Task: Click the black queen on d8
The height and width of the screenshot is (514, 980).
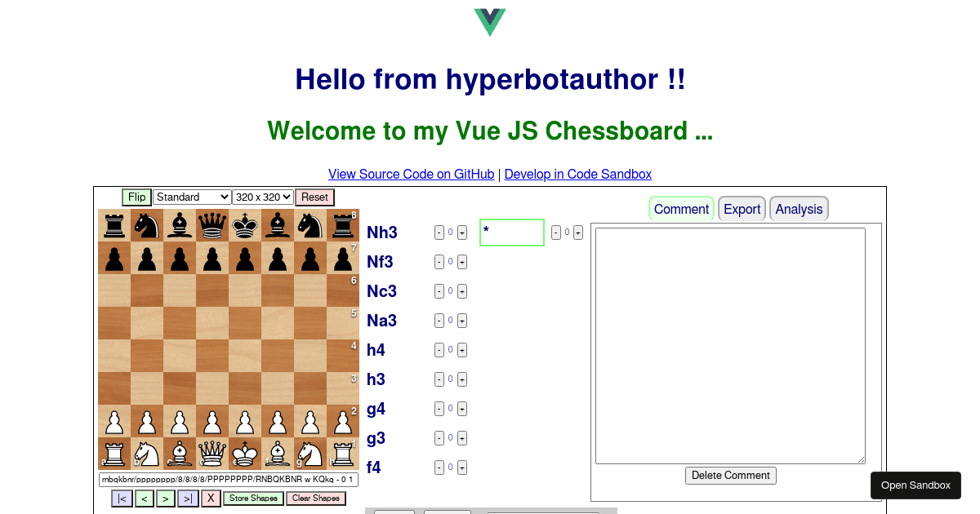Action: (x=212, y=225)
